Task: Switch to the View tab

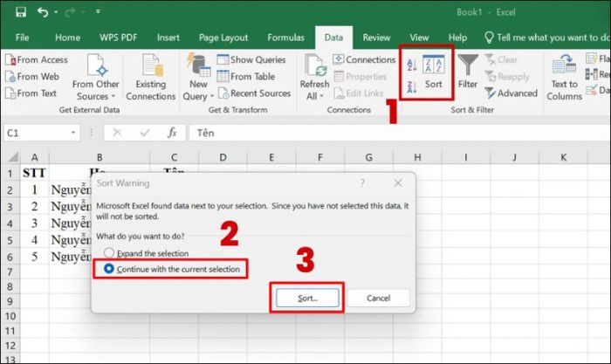Action: click(x=419, y=38)
